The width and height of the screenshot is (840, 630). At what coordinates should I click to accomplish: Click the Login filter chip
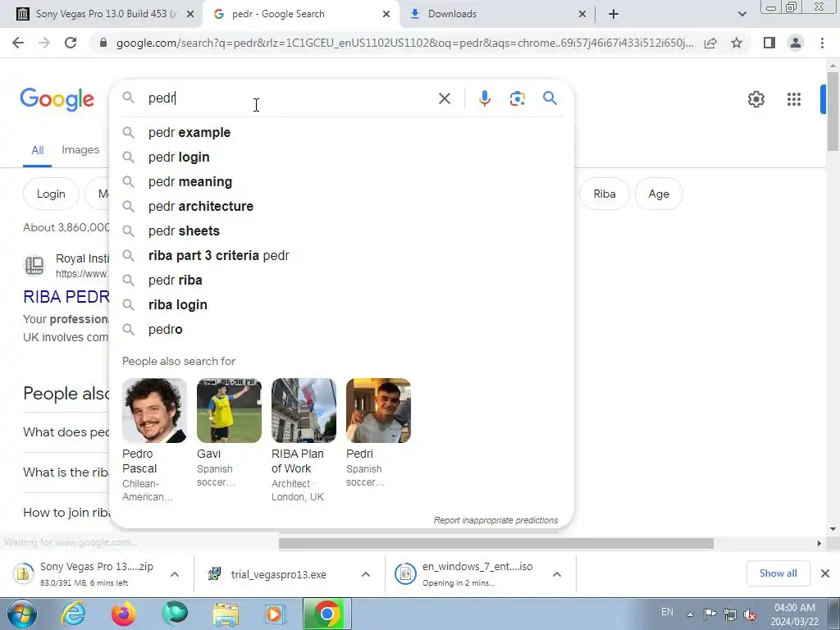coord(51,194)
